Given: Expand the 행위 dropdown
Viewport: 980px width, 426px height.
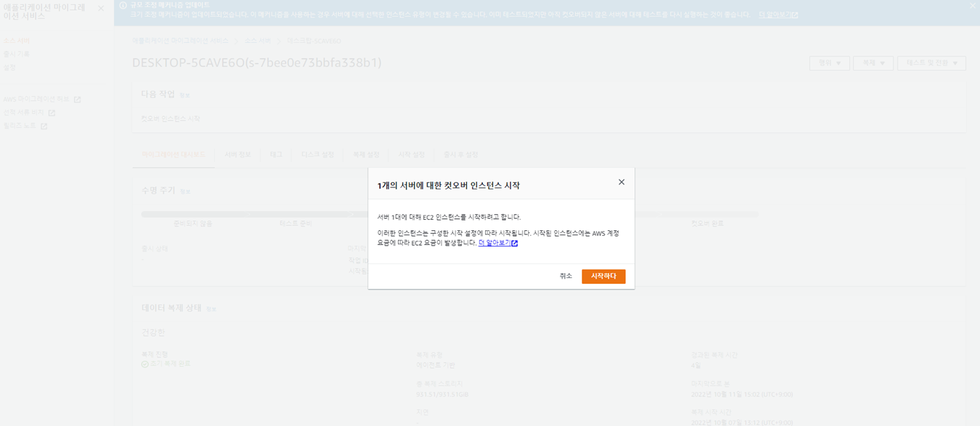Looking at the screenshot, I should pos(829,63).
